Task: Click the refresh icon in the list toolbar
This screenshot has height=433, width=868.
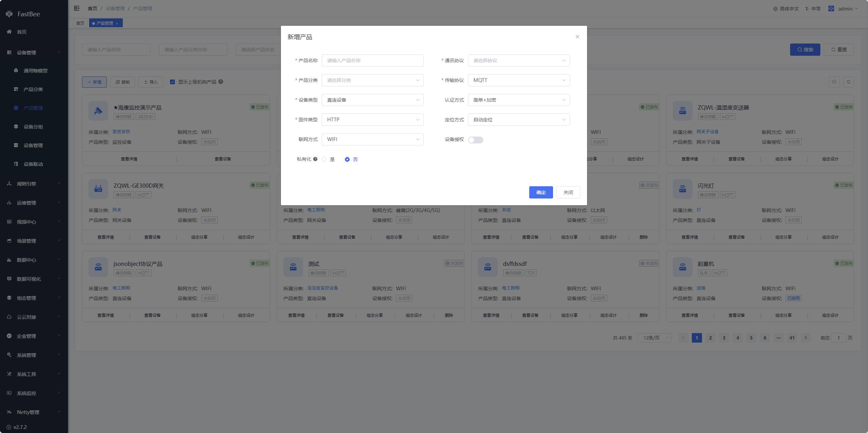Action: pos(849,82)
